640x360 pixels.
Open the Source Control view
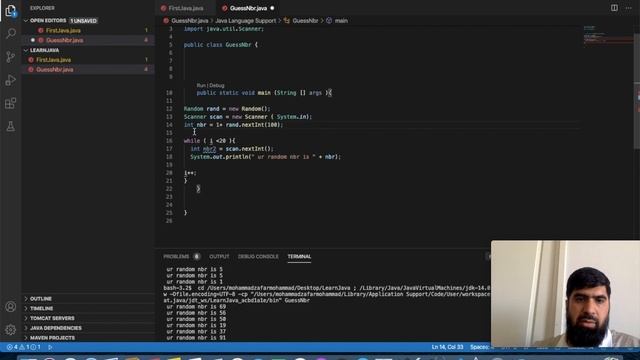(11, 57)
